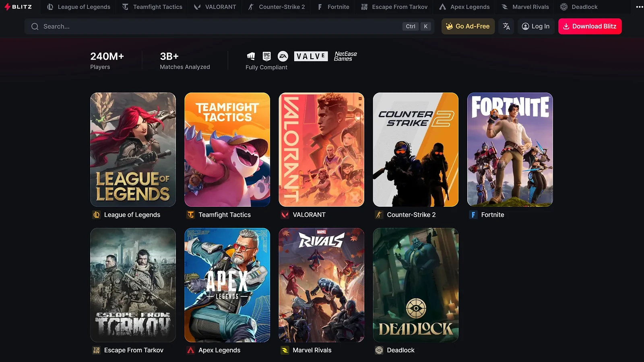
Task: Click the VALVE logo
Action: tap(311, 56)
